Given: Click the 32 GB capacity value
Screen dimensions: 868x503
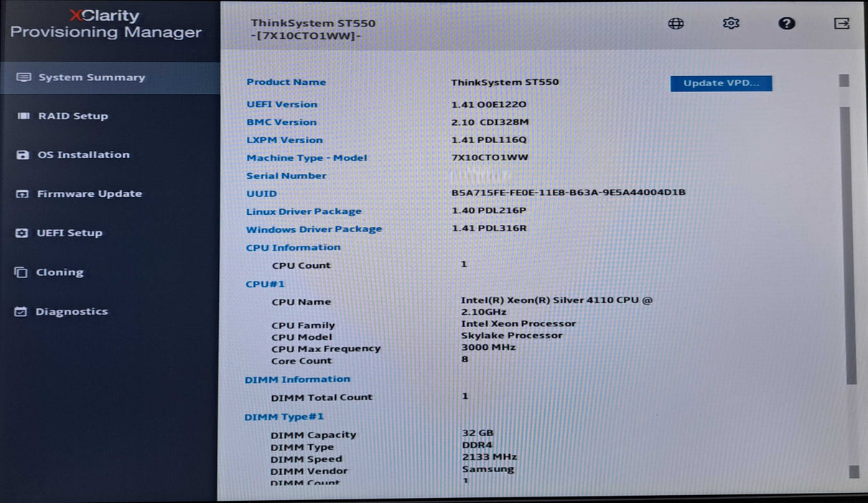Looking at the screenshot, I should [477, 433].
